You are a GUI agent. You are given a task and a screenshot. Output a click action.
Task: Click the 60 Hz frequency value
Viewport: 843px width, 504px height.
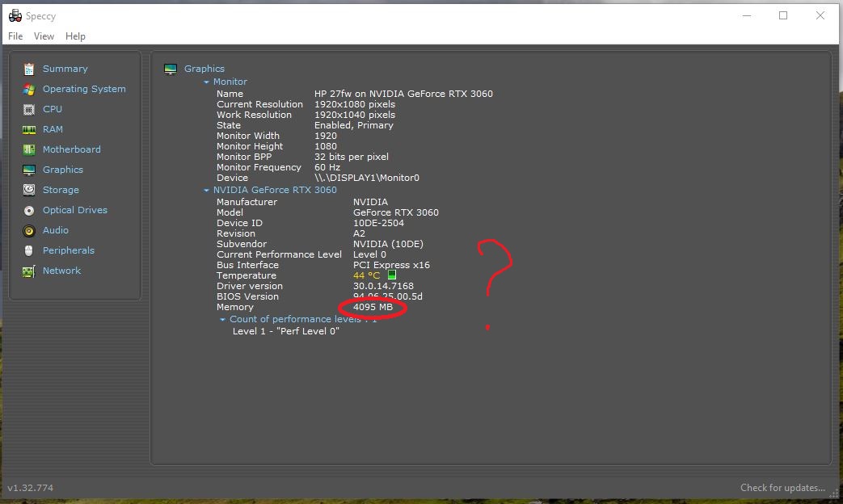click(327, 167)
